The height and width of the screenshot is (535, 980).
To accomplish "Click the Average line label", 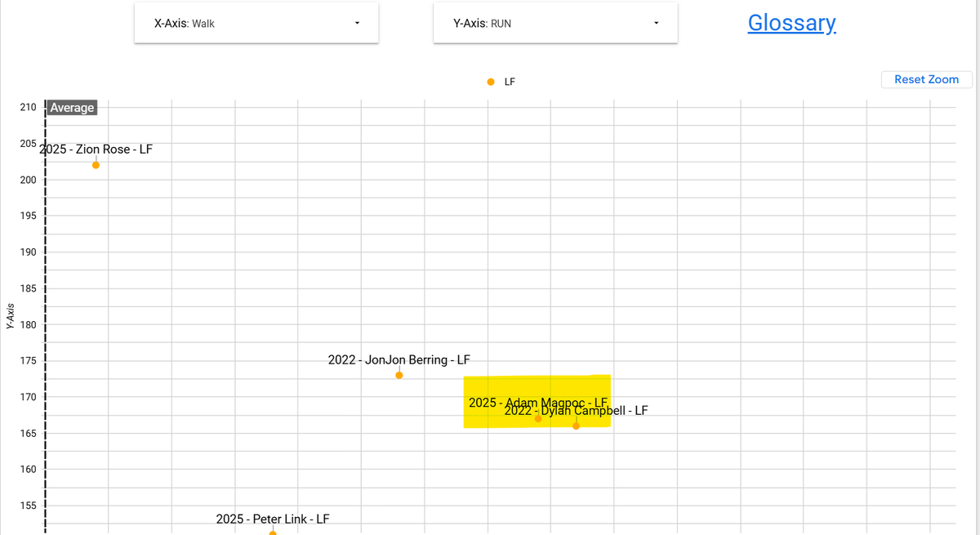I will point(73,108).
